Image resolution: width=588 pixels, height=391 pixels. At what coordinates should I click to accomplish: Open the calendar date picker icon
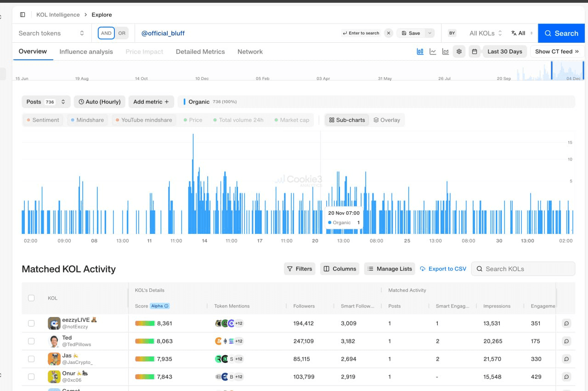click(x=475, y=51)
